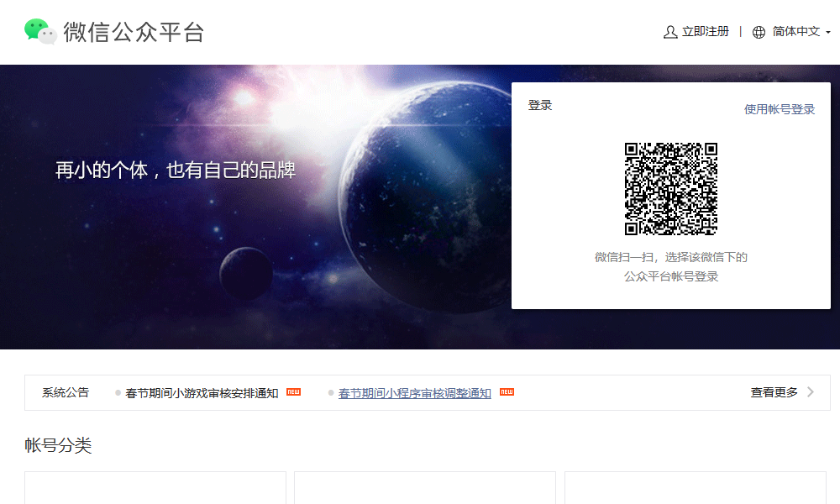
Task: Click the chevron arrow after 查看更多
Action: click(811, 392)
